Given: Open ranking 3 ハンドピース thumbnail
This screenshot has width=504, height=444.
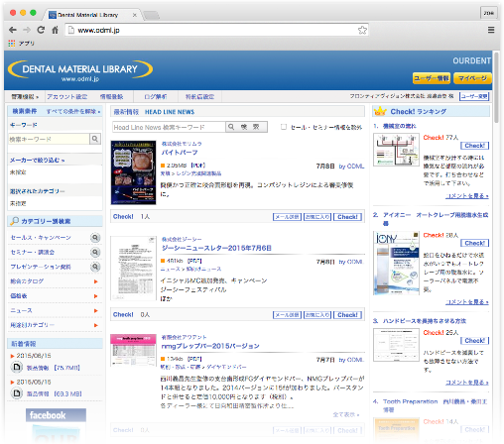Looking at the screenshot, I should [x=396, y=345].
